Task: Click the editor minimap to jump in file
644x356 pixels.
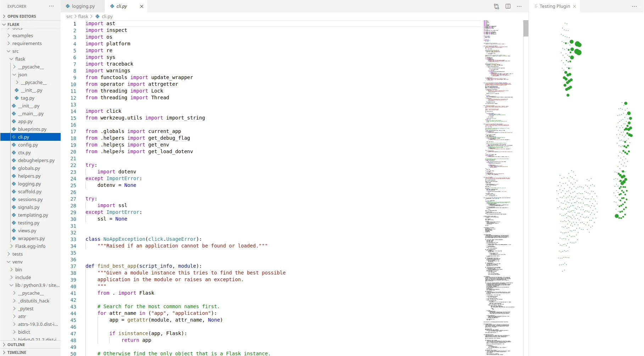Action: (498, 142)
